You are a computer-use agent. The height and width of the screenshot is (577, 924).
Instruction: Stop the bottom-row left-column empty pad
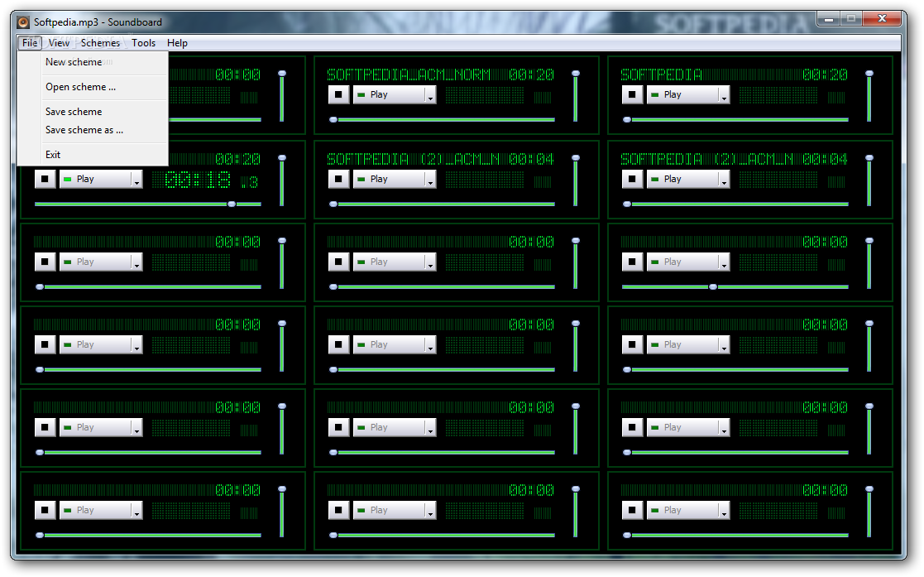tap(45, 510)
